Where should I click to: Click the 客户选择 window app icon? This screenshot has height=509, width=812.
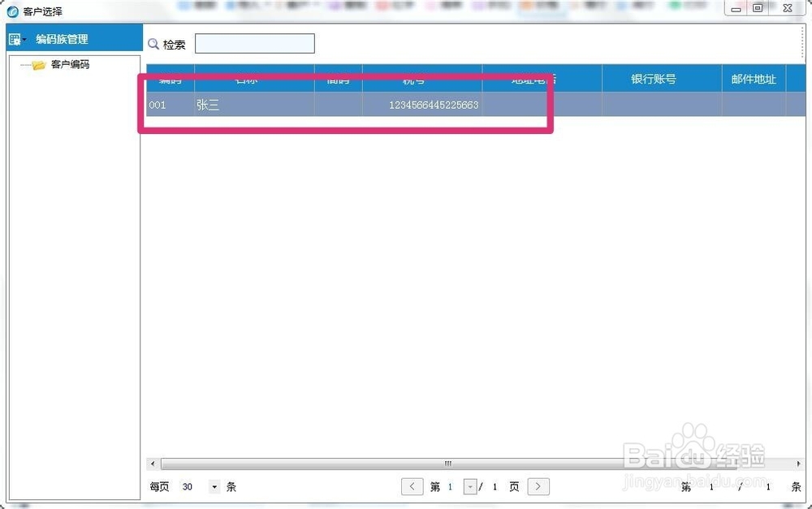pyautogui.click(x=12, y=11)
